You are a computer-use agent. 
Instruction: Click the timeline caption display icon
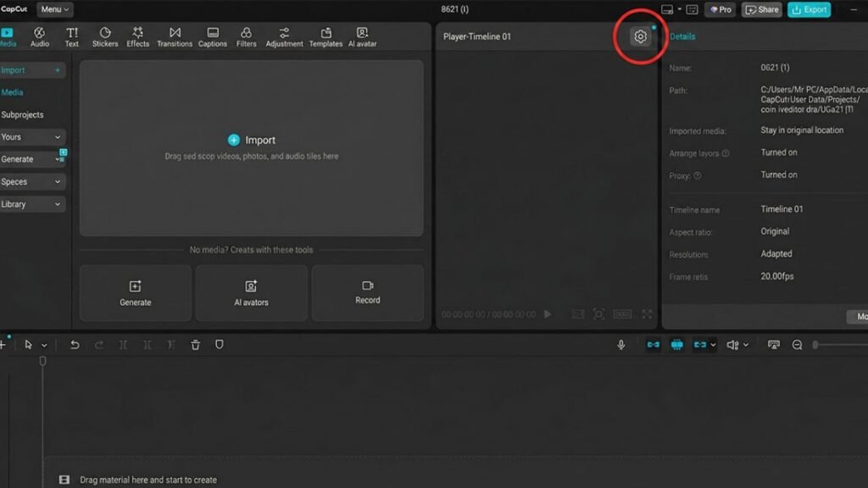tap(774, 345)
